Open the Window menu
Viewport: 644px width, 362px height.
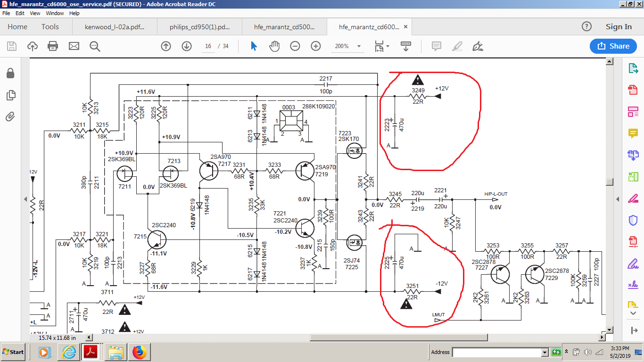[x=55, y=13]
